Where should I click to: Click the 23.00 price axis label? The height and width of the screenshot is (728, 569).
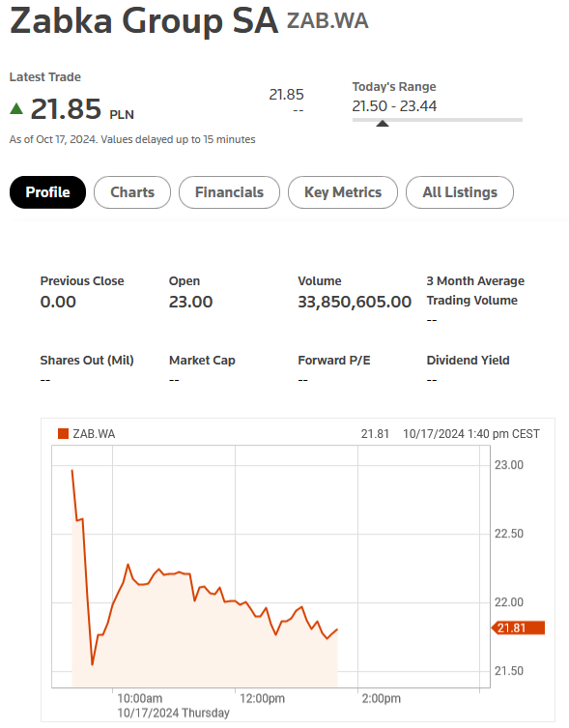pos(509,465)
